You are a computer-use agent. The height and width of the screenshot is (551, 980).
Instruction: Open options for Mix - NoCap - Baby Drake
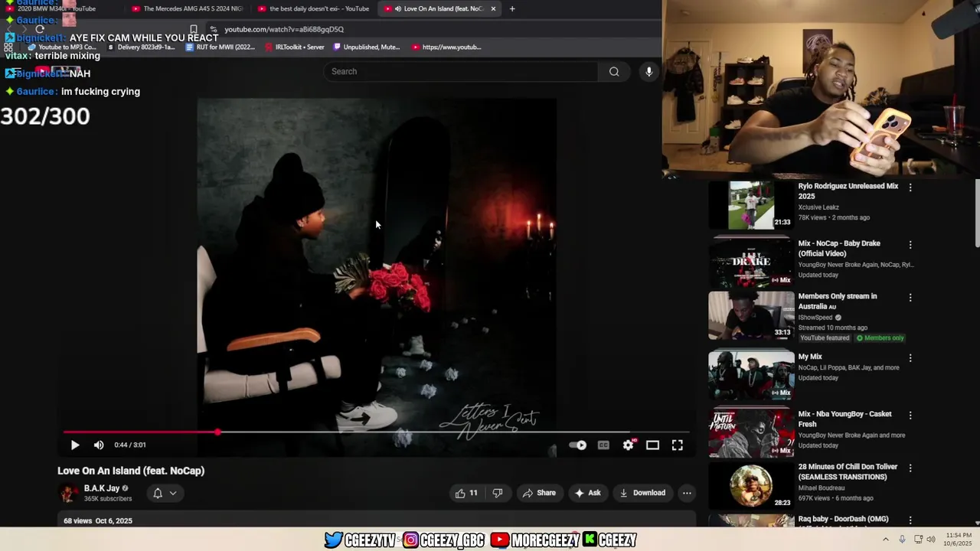pyautogui.click(x=910, y=245)
